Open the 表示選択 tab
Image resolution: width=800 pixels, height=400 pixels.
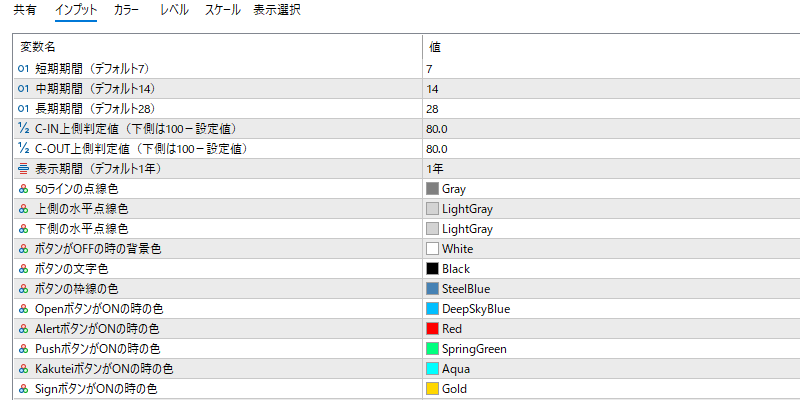pos(277,10)
